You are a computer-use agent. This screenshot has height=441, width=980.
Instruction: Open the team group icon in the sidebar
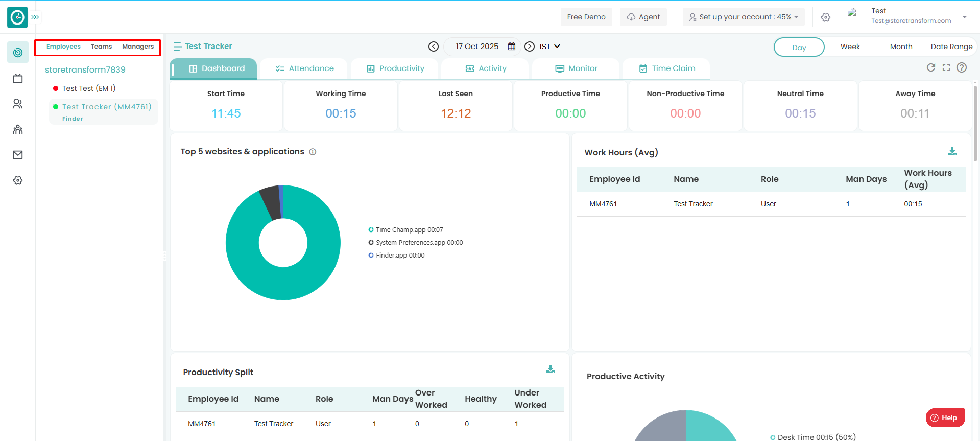click(18, 129)
